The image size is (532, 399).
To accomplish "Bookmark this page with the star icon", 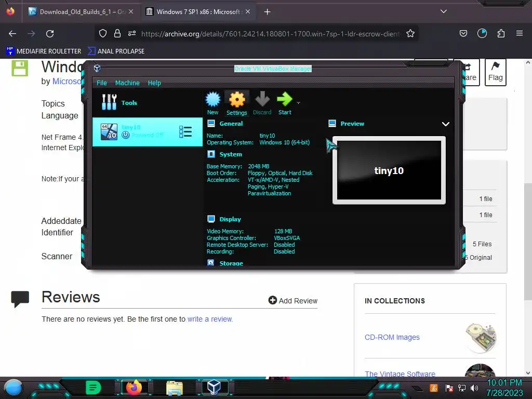I will (410, 33).
